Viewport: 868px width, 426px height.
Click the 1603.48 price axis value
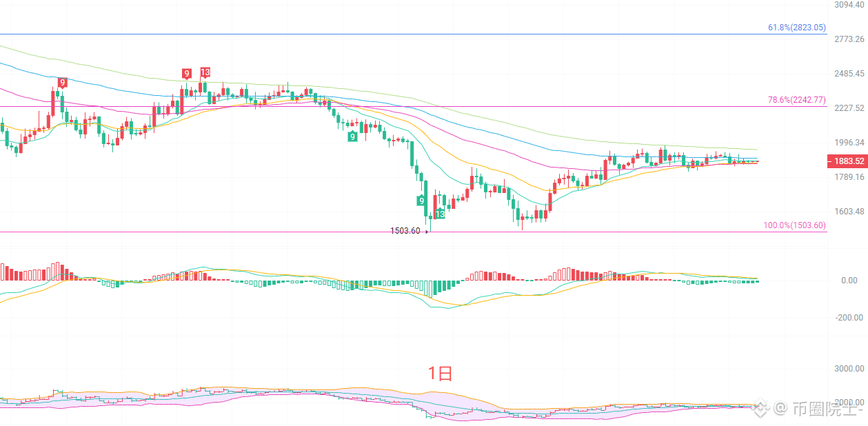[x=849, y=212]
